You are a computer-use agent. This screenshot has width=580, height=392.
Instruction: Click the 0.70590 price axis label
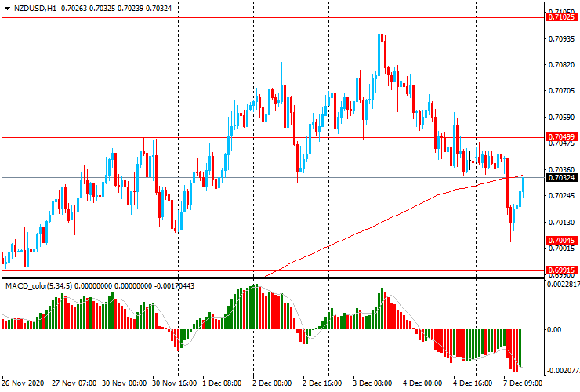pos(560,118)
